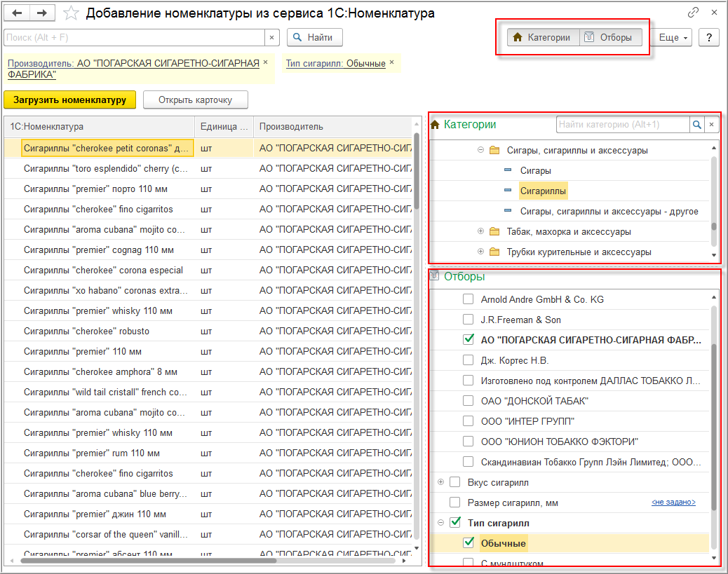Check the Arnold Andre GmbH & Co. KG checkbox
Image resolution: width=728 pixels, height=574 pixels.
pos(469,299)
